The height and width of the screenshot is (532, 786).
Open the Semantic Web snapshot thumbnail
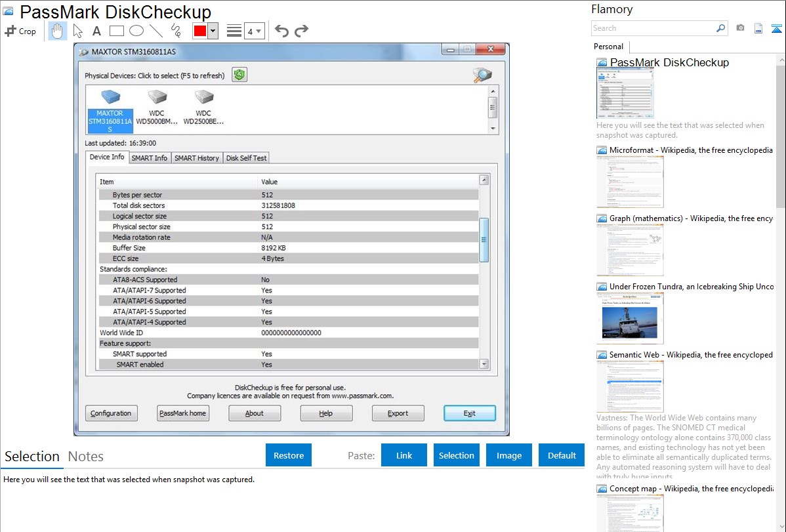coord(630,386)
